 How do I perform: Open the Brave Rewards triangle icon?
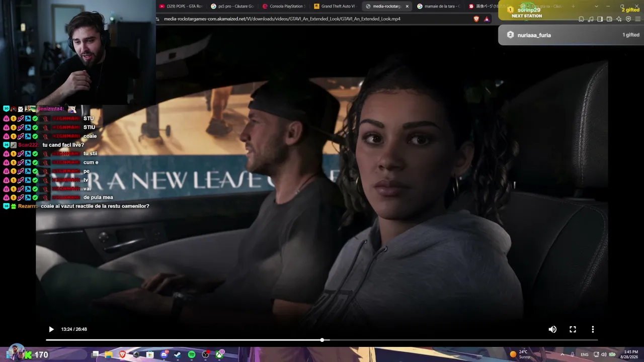(x=487, y=19)
